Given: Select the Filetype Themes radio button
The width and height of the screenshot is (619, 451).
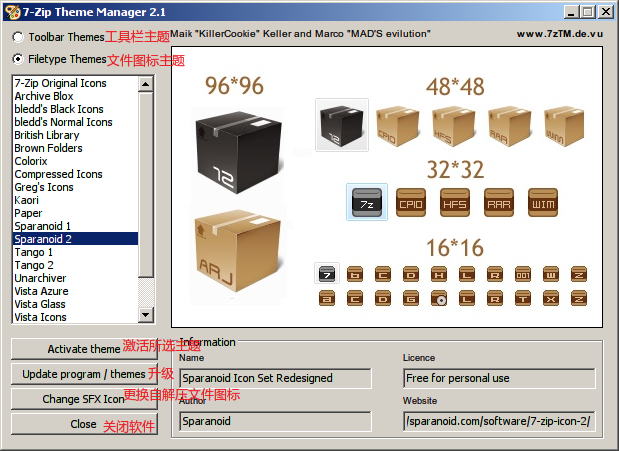Looking at the screenshot, I should pyautogui.click(x=18, y=59).
